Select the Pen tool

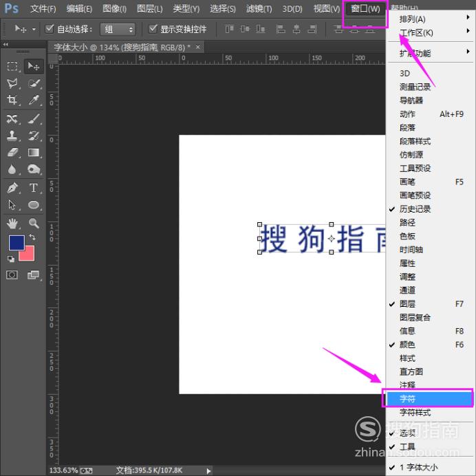(x=12, y=188)
